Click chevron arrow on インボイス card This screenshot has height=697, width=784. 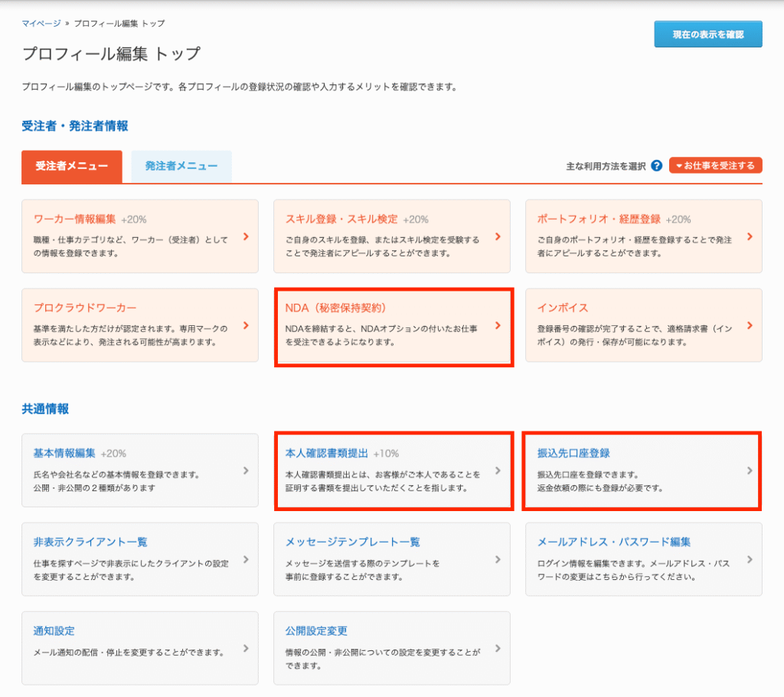(x=750, y=325)
